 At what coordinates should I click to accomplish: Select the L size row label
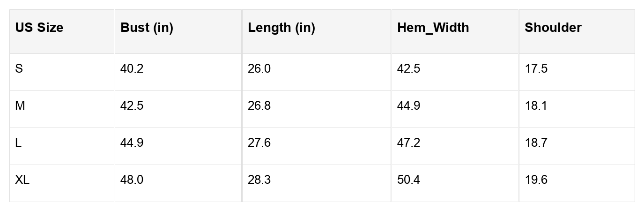(x=18, y=143)
